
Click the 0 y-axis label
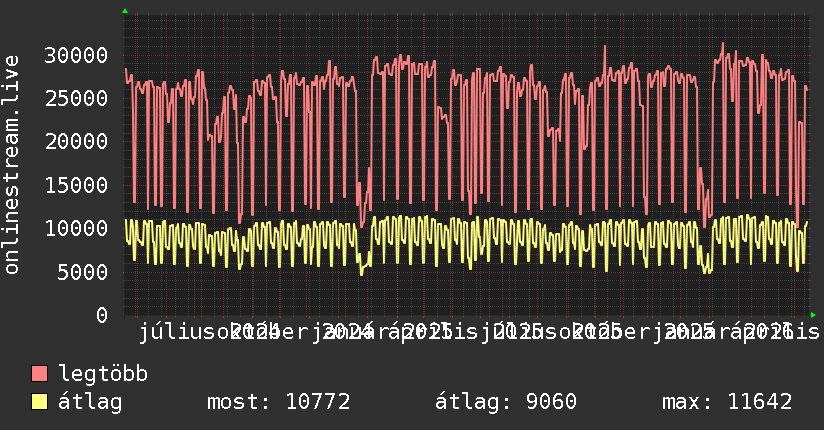[102, 315]
